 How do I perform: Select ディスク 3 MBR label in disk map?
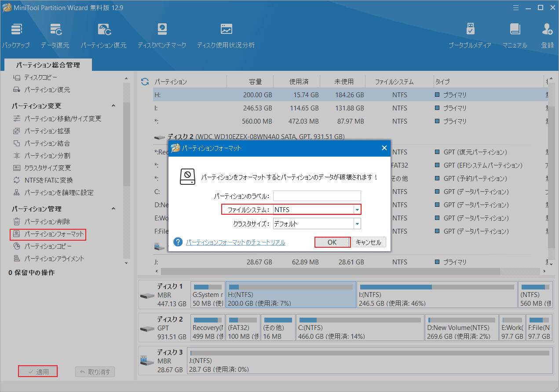163,361
